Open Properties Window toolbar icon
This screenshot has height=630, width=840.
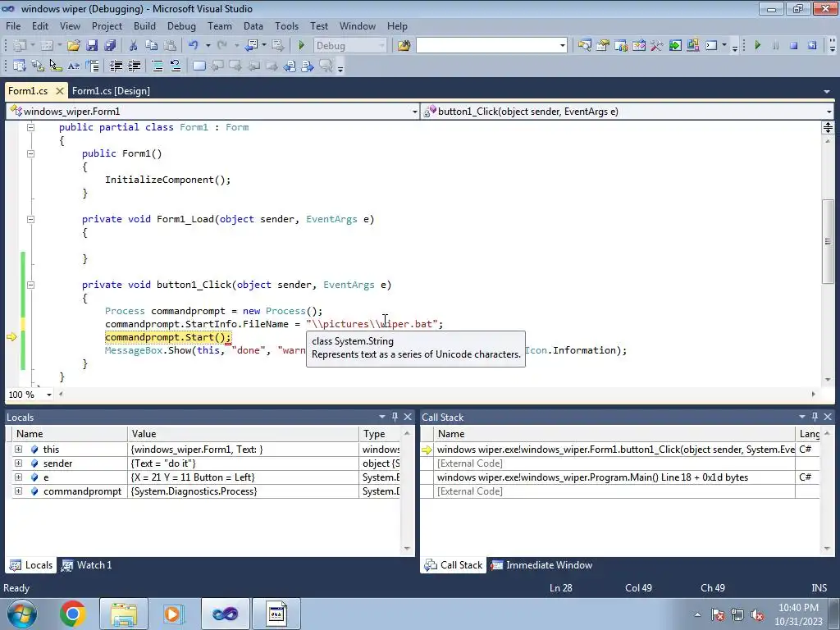click(x=603, y=46)
